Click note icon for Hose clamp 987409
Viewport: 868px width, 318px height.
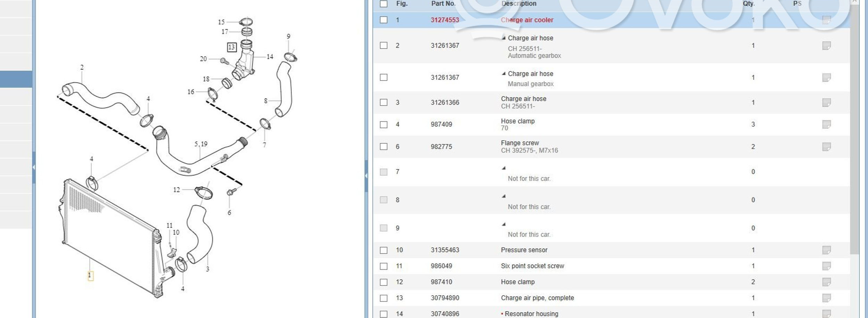tap(826, 124)
